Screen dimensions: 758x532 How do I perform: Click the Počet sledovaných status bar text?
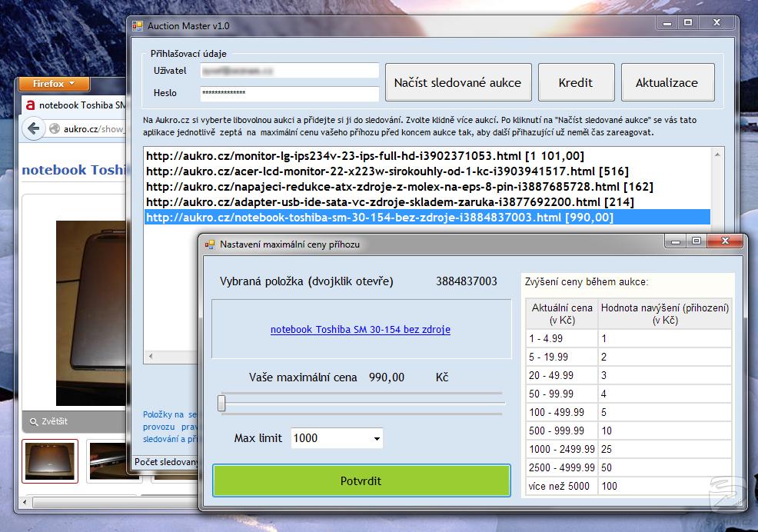(x=166, y=462)
